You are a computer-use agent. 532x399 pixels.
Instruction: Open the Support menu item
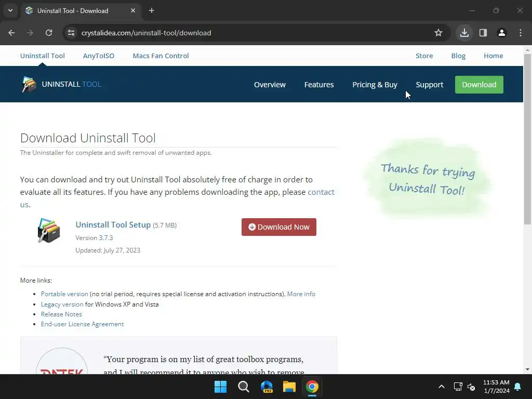tap(430, 85)
